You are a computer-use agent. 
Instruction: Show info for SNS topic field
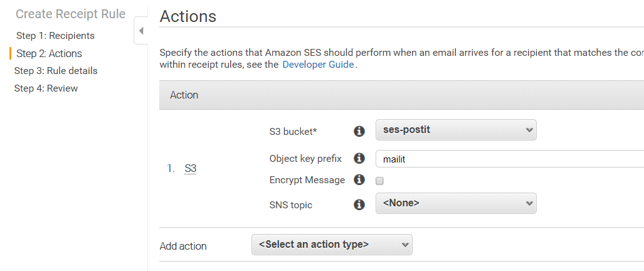coord(359,205)
